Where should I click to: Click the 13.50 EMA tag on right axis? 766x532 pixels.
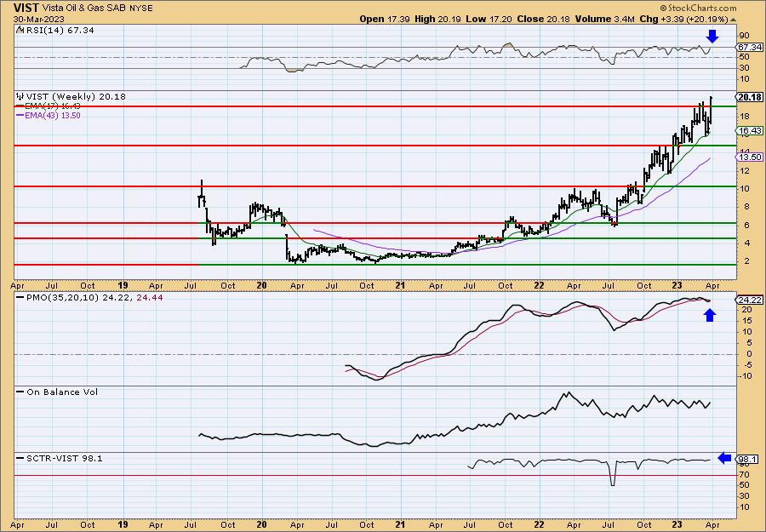(x=749, y=157)
